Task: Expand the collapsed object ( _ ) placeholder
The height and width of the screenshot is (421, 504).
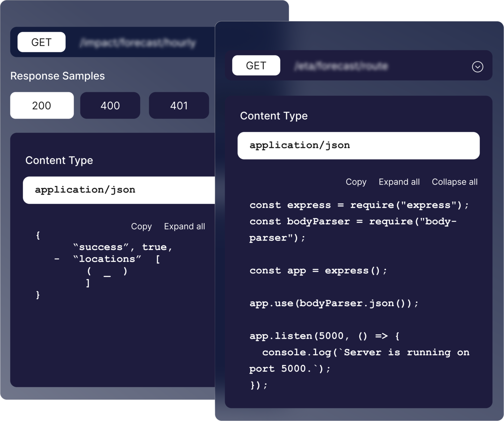Action: (x=107, y=271)
